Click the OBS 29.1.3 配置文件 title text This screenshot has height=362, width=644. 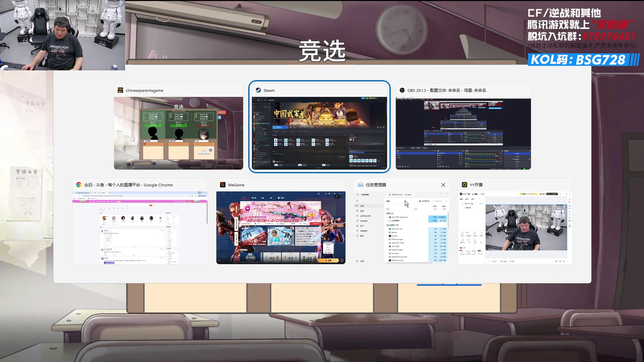click(447, 90)
